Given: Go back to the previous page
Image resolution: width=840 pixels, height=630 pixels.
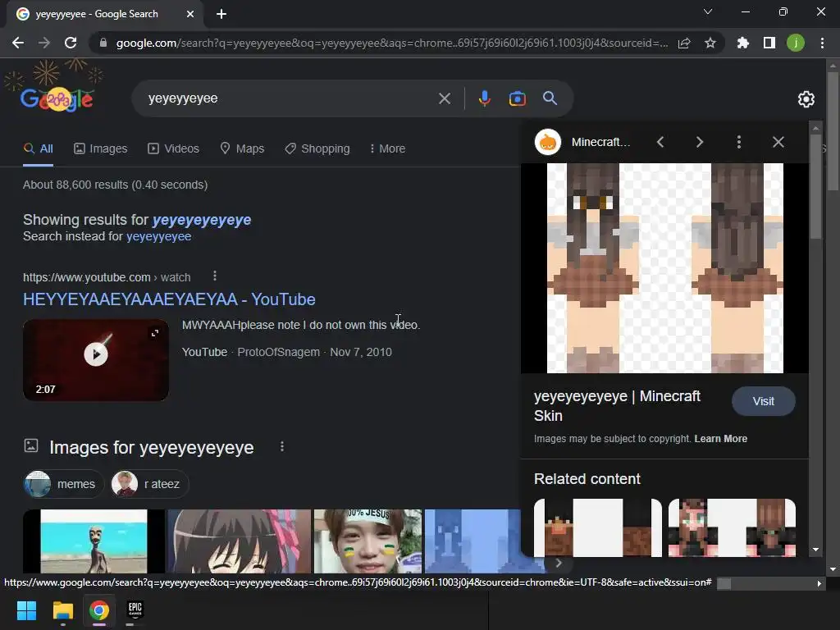Looking at the screenshot, I should click(x=18, y=43).
